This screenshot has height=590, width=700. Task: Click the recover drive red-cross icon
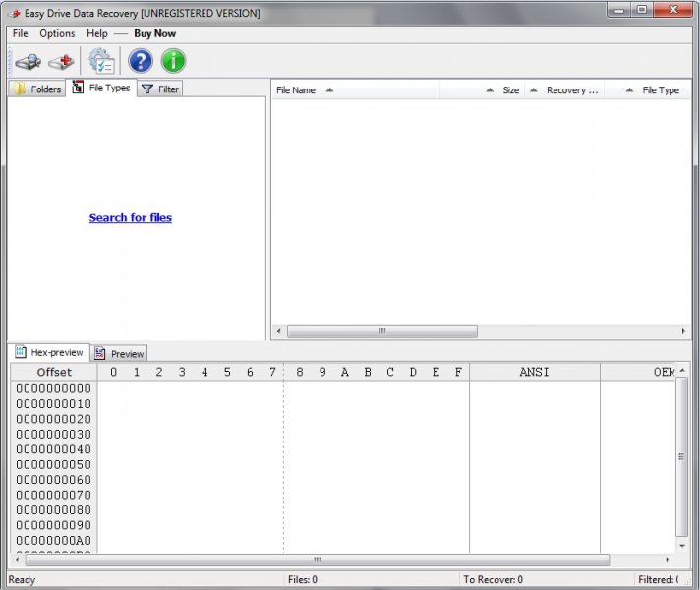(x=62, y=61)
